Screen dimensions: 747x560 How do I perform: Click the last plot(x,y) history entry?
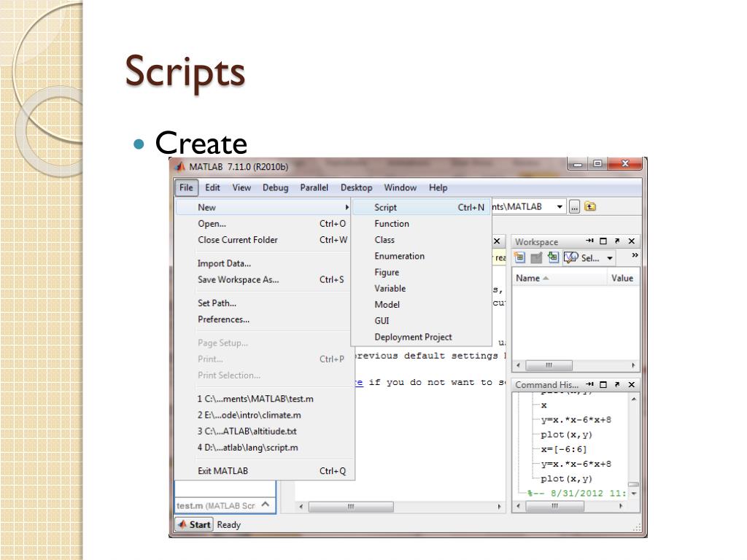[x=566, y=478]
